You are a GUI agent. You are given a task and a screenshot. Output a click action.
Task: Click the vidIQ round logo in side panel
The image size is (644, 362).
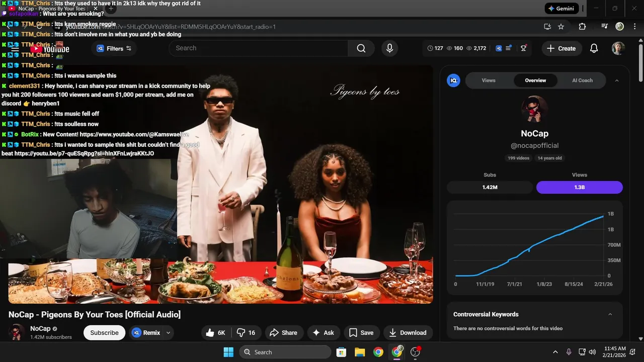453,80
